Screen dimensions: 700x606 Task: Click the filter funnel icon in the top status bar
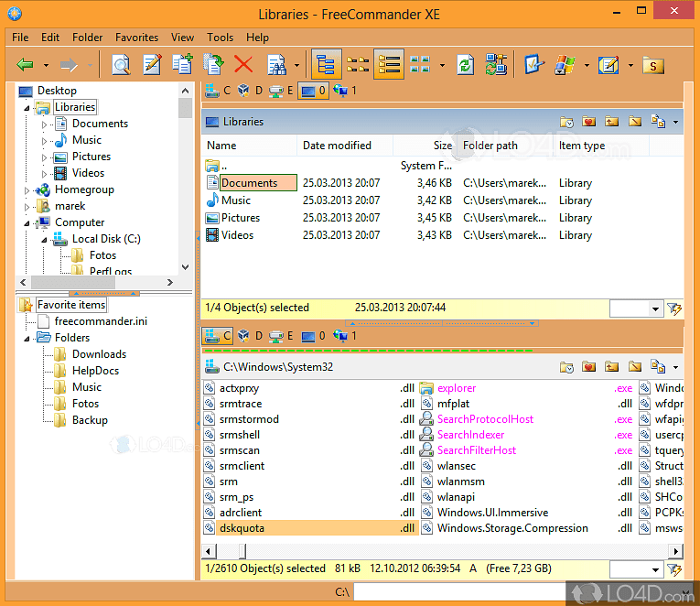[674, 308]
